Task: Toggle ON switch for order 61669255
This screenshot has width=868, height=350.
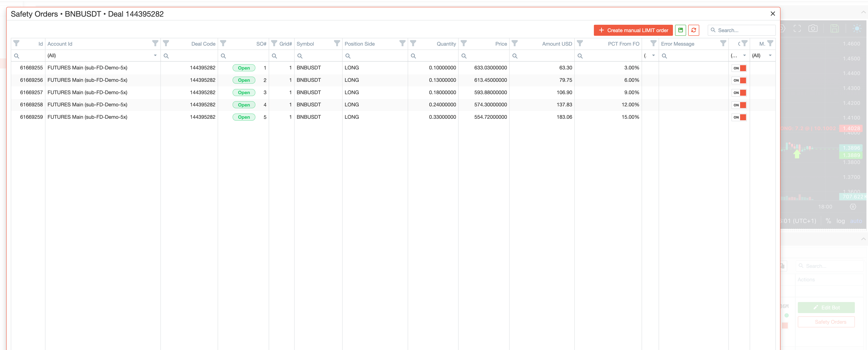Action: (739, 68)
